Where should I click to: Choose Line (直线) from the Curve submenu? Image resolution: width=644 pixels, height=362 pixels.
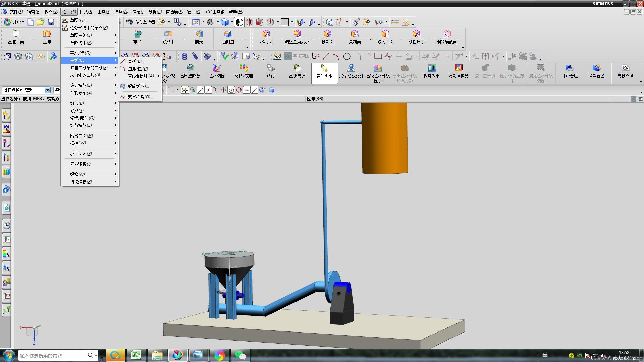tap(140, 61)
